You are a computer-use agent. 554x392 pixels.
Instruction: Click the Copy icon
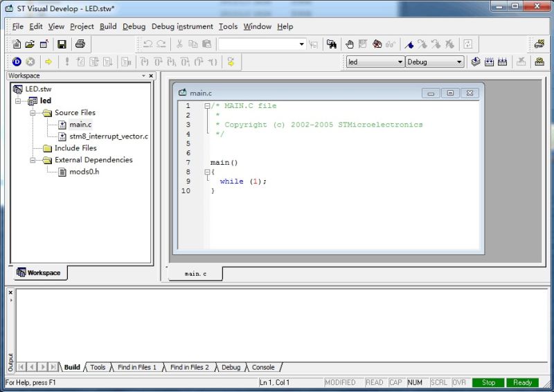click(193, 44)
